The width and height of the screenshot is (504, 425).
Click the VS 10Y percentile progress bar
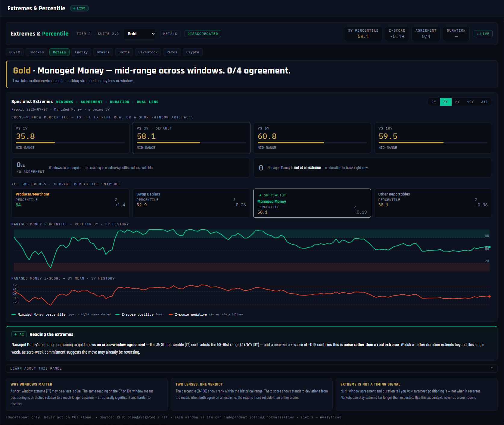(433, 142)
